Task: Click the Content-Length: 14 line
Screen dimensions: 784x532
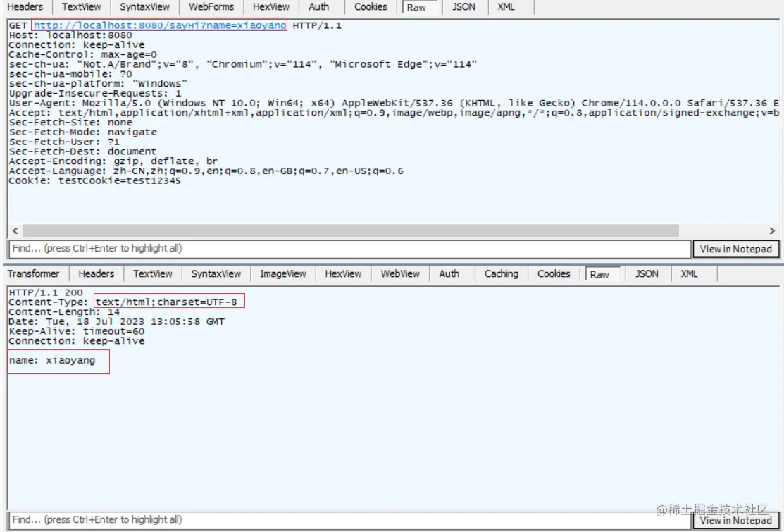Action: [64, 312]
